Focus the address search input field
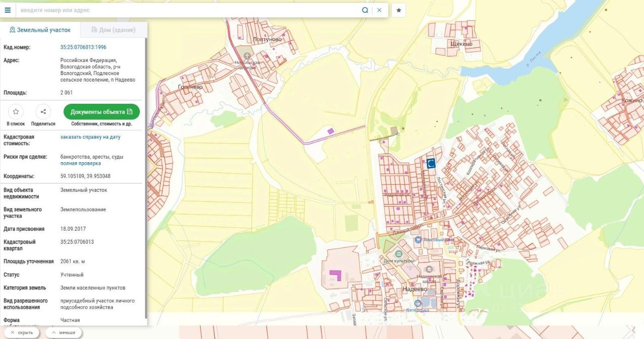The width and height of the screenshot is (644, 339). (189, 10)
